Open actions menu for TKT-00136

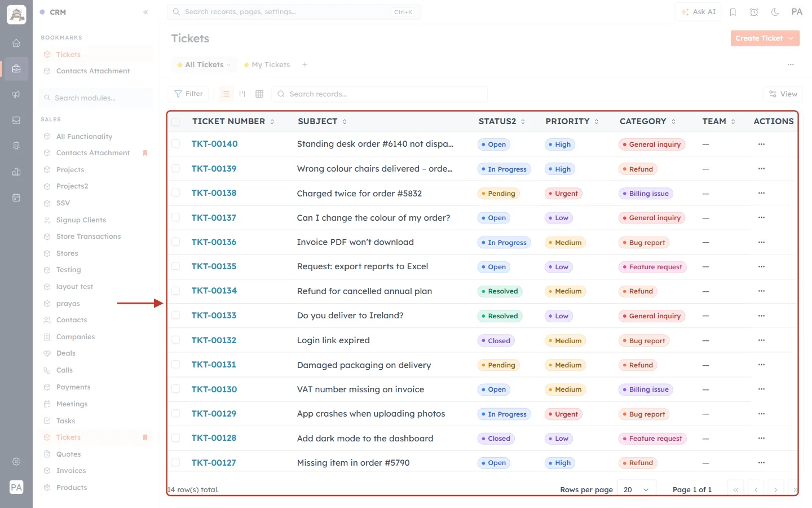tap(761, 242)
